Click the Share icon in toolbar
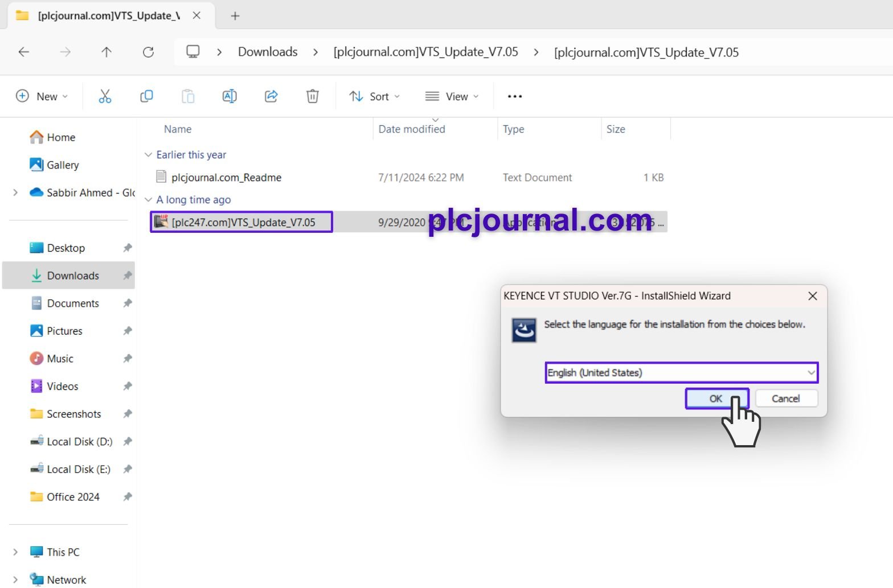This screenshot has width=893, height=588. pyautogui.click(x=271, y=96)
